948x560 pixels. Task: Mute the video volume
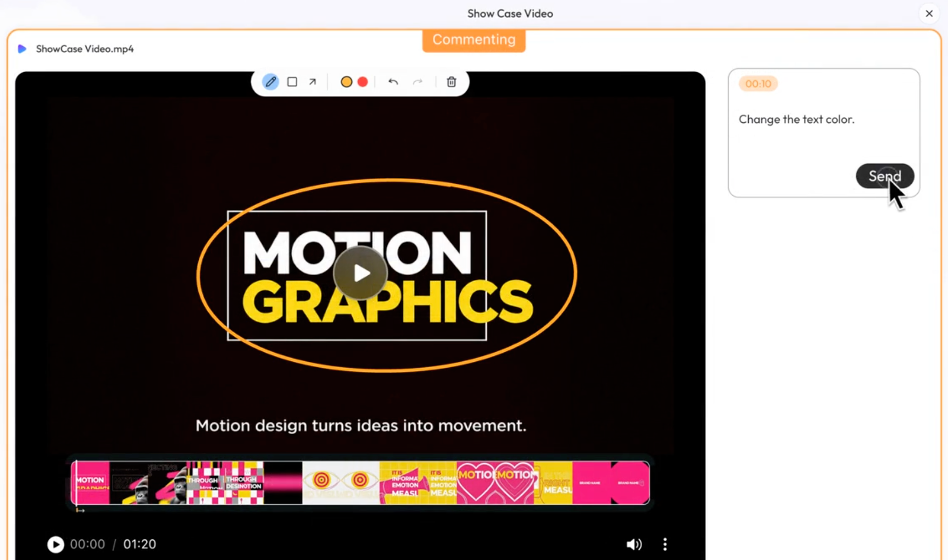coord(633,544)
